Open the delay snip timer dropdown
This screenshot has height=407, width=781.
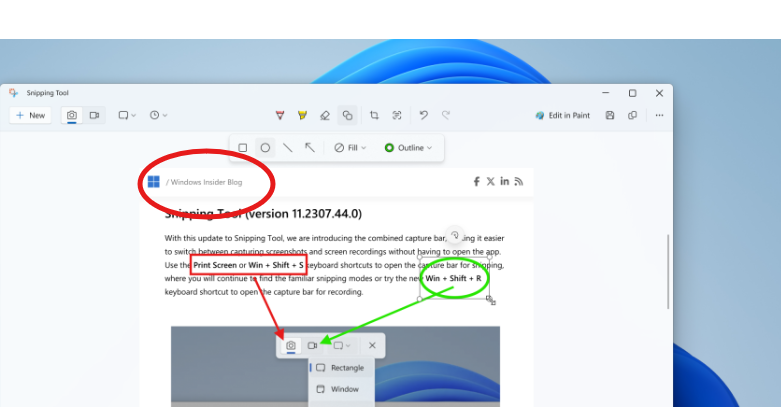point(158,115)
